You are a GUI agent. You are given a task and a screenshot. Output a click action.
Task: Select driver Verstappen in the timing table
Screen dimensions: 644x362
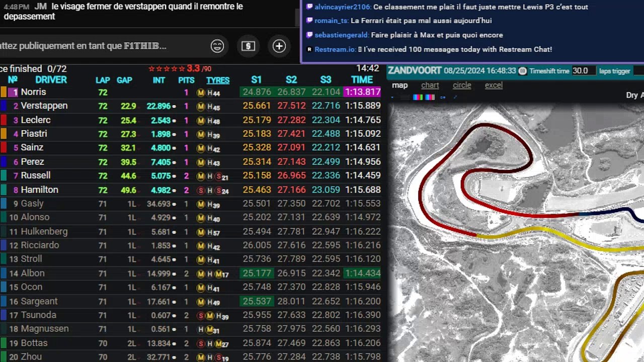click(44, 106)
